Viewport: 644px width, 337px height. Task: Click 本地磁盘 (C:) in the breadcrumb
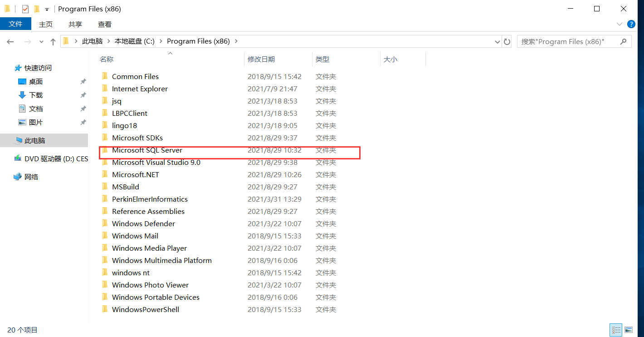click(x=135, y=41)
